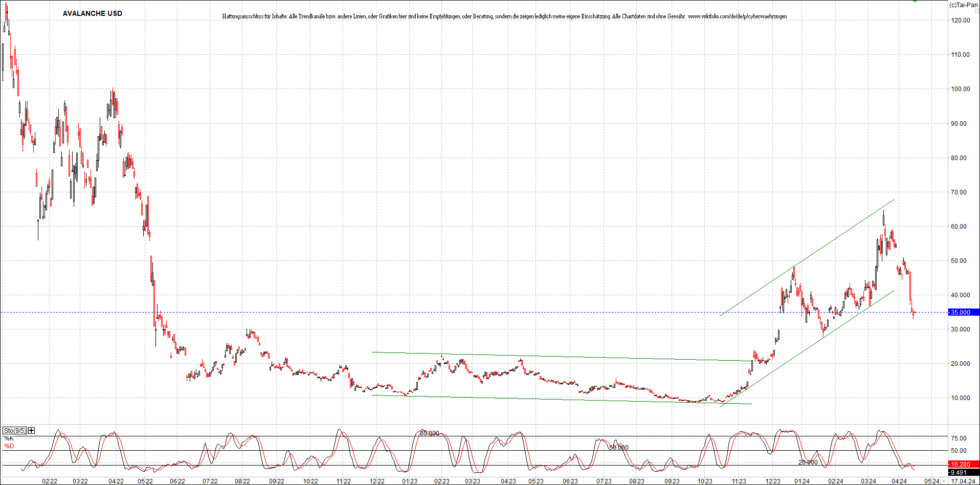Click the 06 23 date axis label
980x485 pixels.
[x=570, y=481]
